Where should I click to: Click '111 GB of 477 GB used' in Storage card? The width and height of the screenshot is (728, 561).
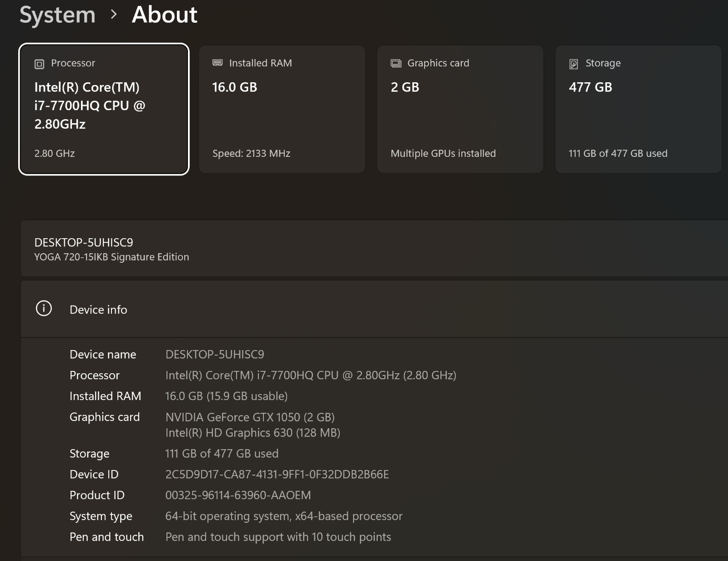[618, 153]
